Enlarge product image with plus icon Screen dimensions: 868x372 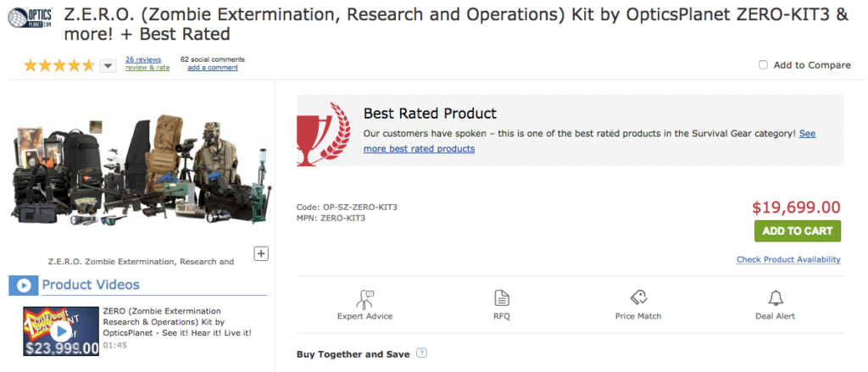(261, 253)
